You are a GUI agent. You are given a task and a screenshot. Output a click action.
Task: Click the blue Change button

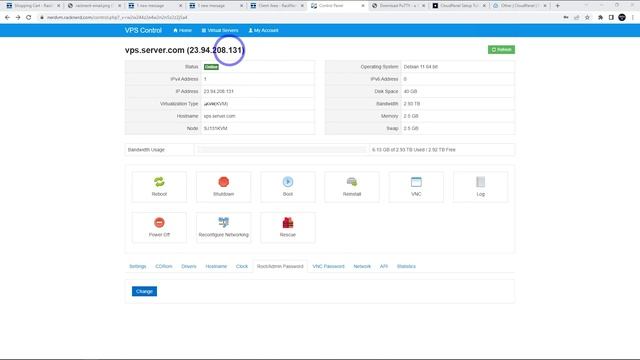[x=144, y=291]
